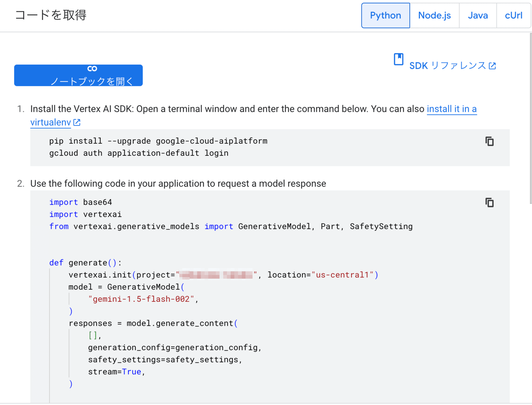Click the 'import vertexai' code line
Viewport: 532px width, 405px height.
tap(85, 214)
